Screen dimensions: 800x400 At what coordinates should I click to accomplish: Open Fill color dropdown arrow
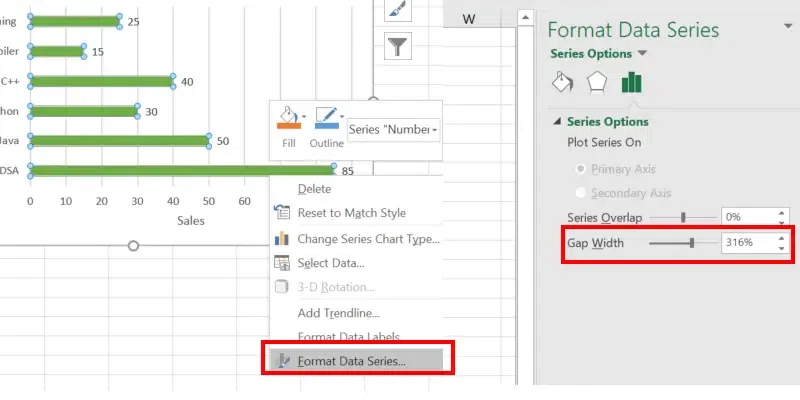304,117
